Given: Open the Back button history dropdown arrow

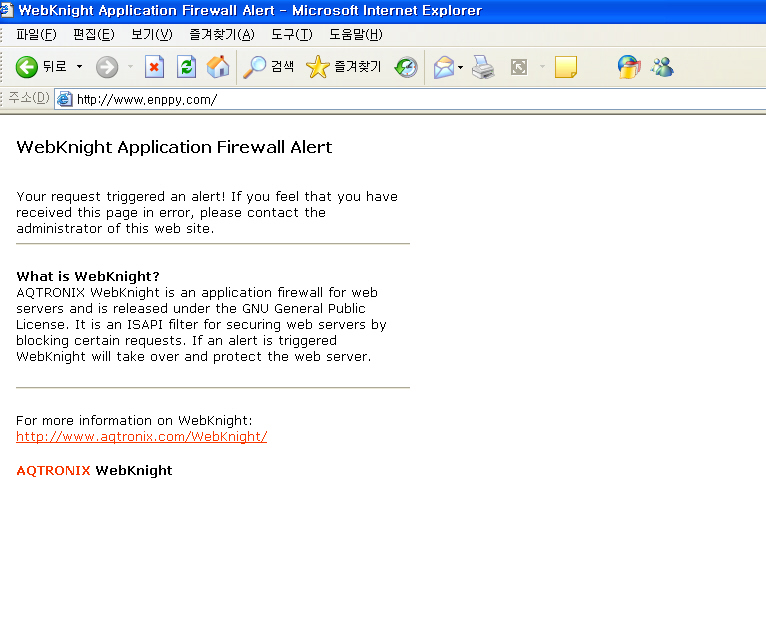Looking at the screenshot, I should tap(79, 67).
